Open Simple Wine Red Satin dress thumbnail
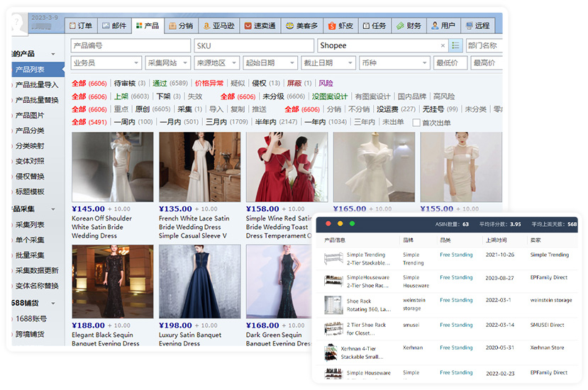Screen dimensions: 588x390 287,167
